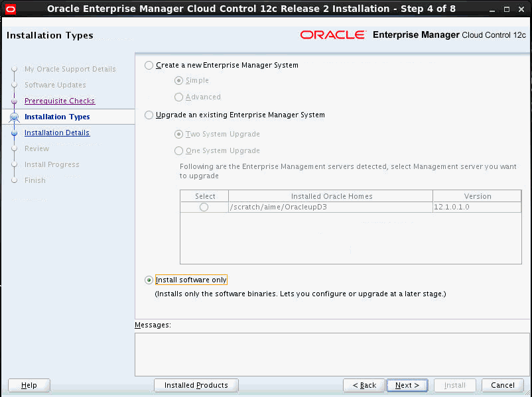This screenshot has height=397, width=532.
Task: Click the Version column header
Action: click(478, 196)
